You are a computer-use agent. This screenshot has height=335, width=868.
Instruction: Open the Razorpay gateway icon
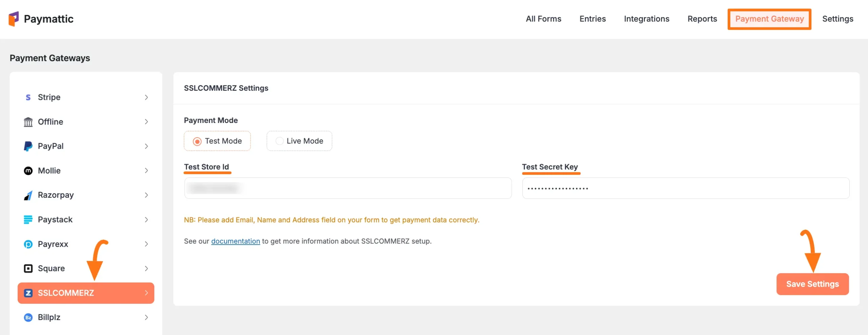28,195
